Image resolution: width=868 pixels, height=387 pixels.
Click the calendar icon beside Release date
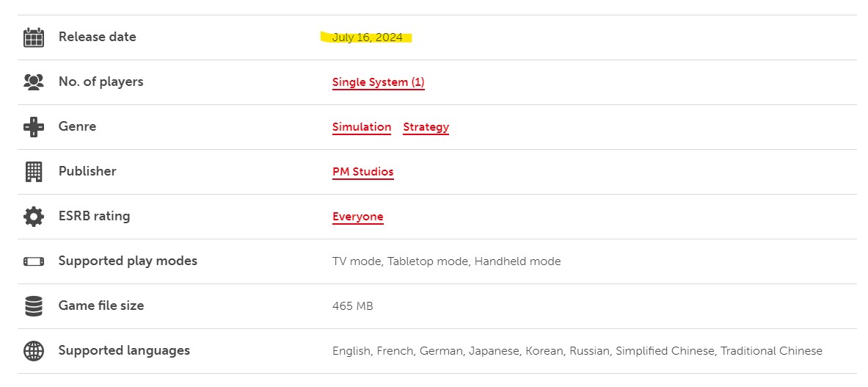click(x=34, y=37)
